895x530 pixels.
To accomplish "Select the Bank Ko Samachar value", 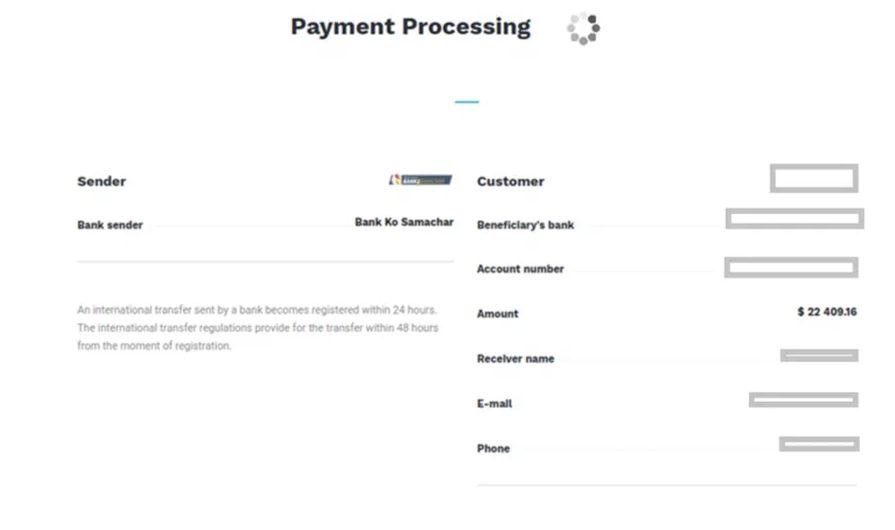I will tap(404, 222).
